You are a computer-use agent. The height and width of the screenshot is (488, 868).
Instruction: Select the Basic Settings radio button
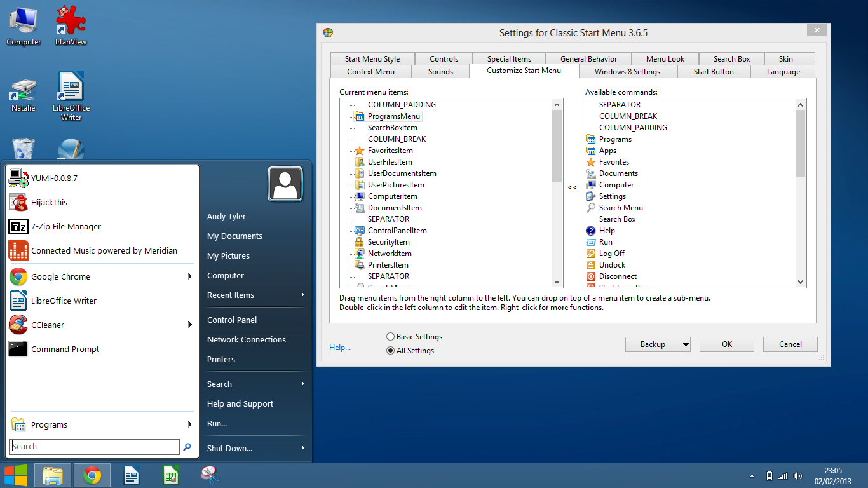[391, 337]
